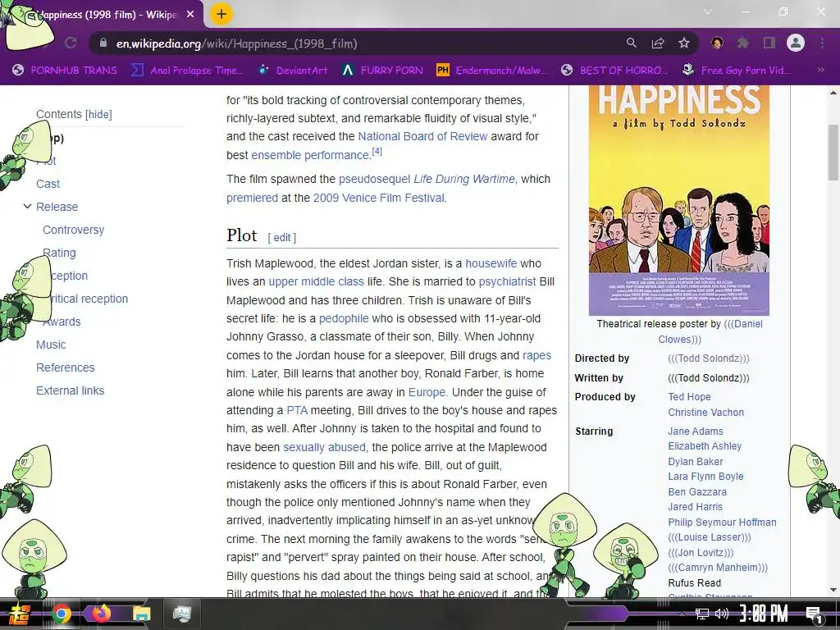Open the National Board of Review link
The width and height of the screenshot is (840, 630).
(x=422, y=137)
